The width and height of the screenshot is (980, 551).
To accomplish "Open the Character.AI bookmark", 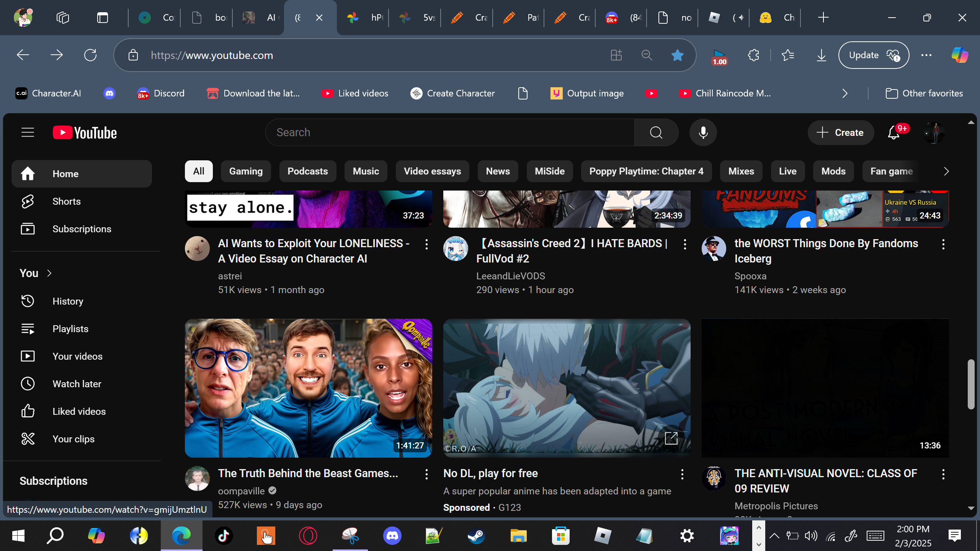I will (x=48, y=93).
